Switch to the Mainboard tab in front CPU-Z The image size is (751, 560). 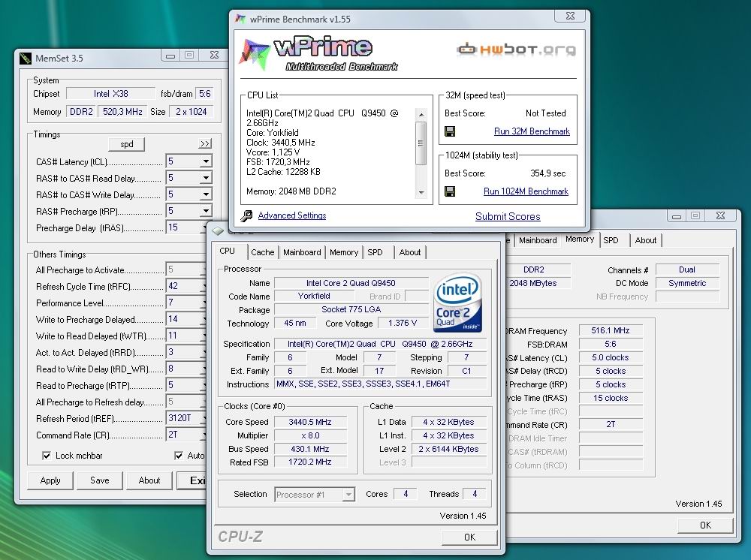pyautogui.click(x=302, y=252)
